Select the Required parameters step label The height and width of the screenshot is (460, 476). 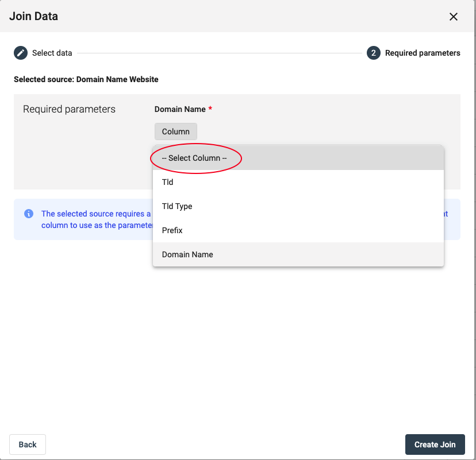[423, 53]
